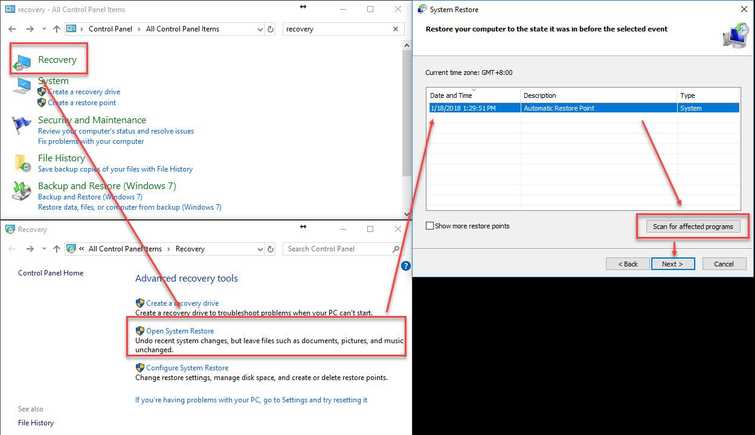Screen dimensions: 755x435
Task: Click shield icon beside Open System Restore
Action: pyautogui.click(x=140, y=331)
